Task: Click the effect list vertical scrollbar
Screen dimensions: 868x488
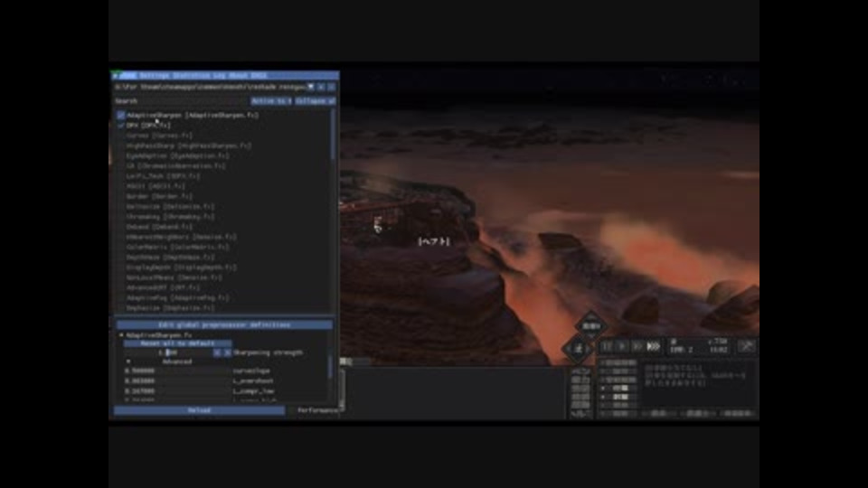Action: (x=333, y=135)
